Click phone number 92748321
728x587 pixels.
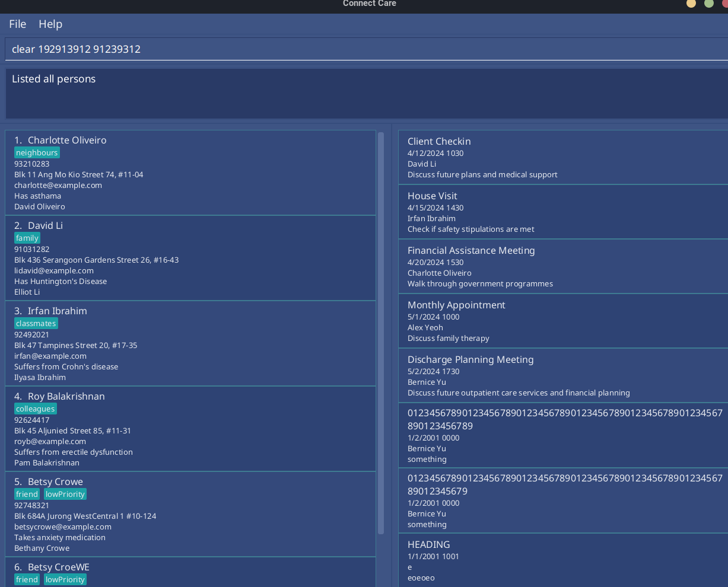tap(32, 505)
